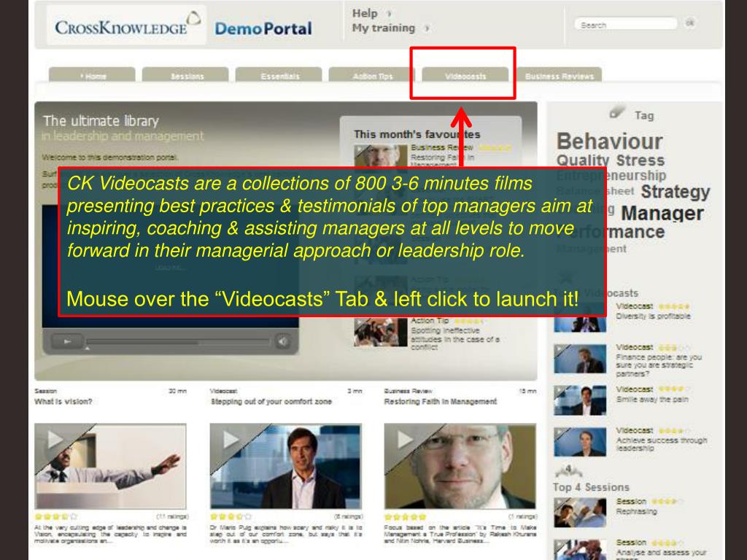The height and width of the screenshot is (560, 747).
Task: Open the Help link
Action: point(365,13)
